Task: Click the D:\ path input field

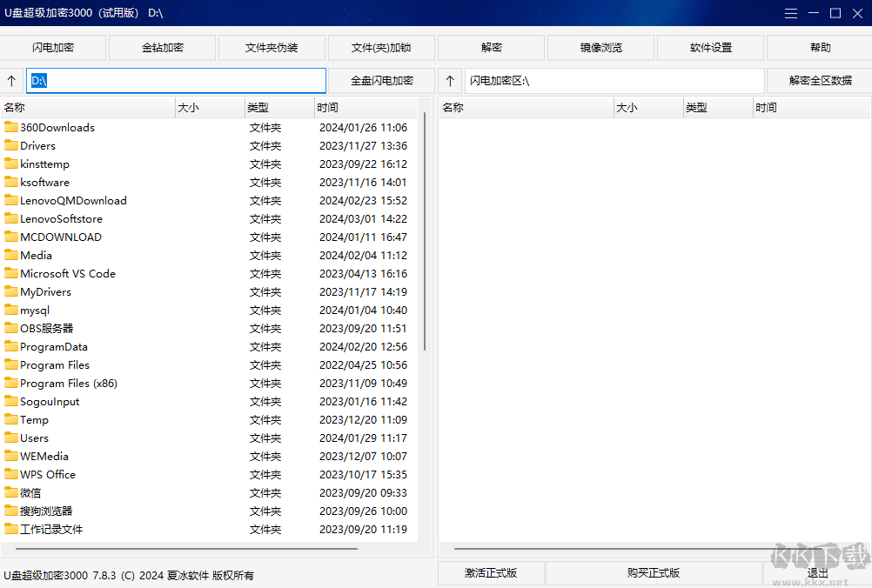Action: coord(174,80)
